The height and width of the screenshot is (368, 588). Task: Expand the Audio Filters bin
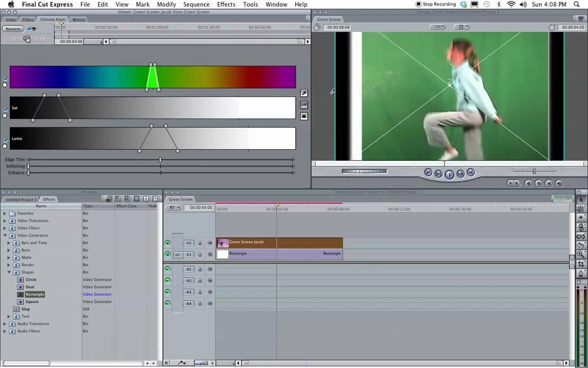[5, 331]
